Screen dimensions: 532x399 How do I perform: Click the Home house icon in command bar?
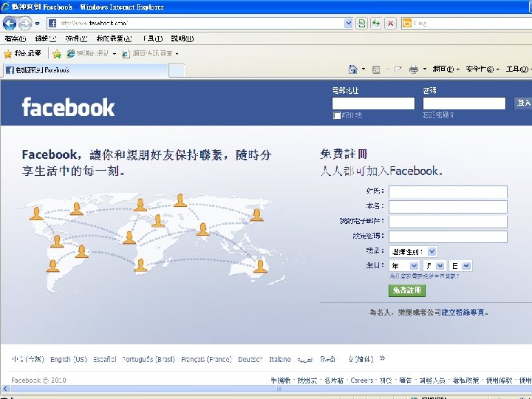click(353, 69)
